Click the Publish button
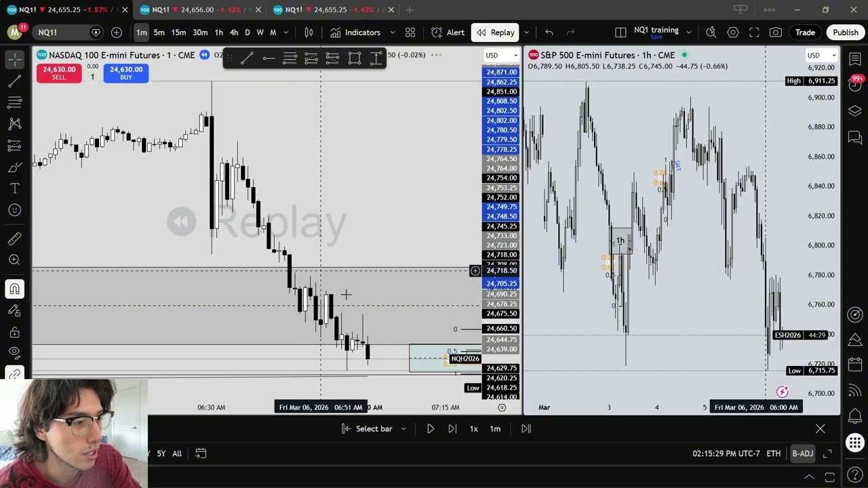This screenshot has height=488, width=868. point(846,33)
